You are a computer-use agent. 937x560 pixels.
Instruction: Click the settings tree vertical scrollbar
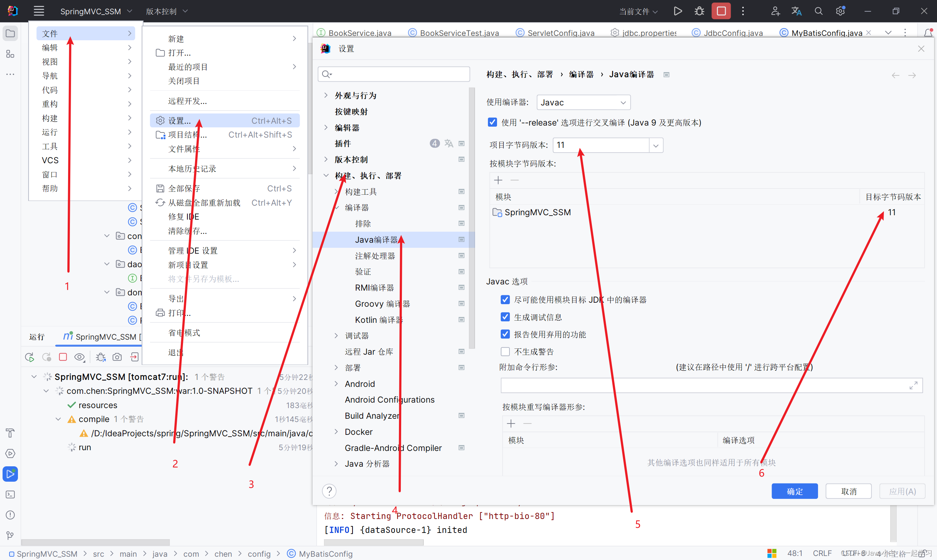pyautogui.click(x=472, y=218)
